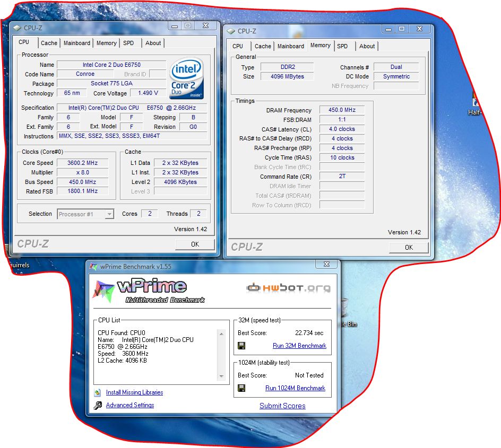Image resolution: width=501 pixels, height=448 pixels.
Task: Click CPU List scrollbar down arrow
Action: coord(221,376)
